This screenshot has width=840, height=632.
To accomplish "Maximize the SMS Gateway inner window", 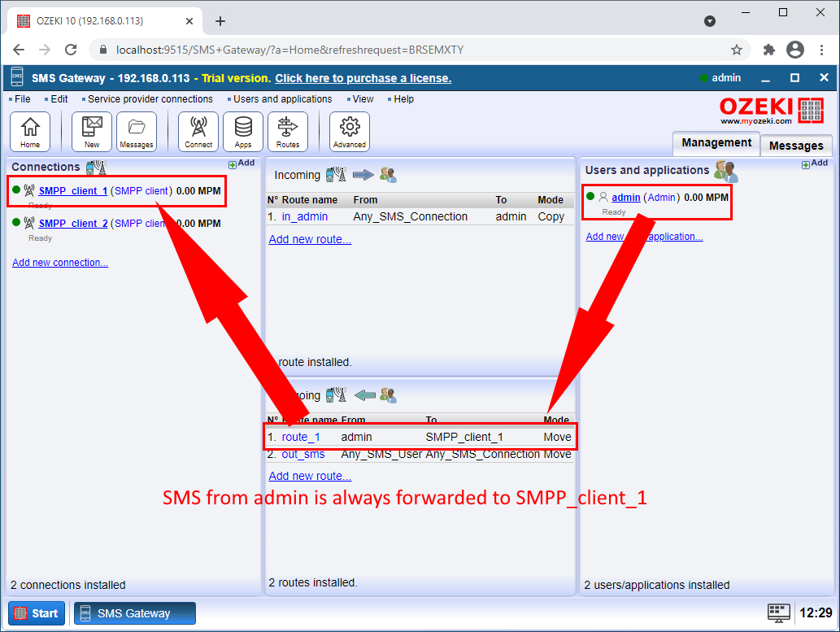I will click(795, 78).
